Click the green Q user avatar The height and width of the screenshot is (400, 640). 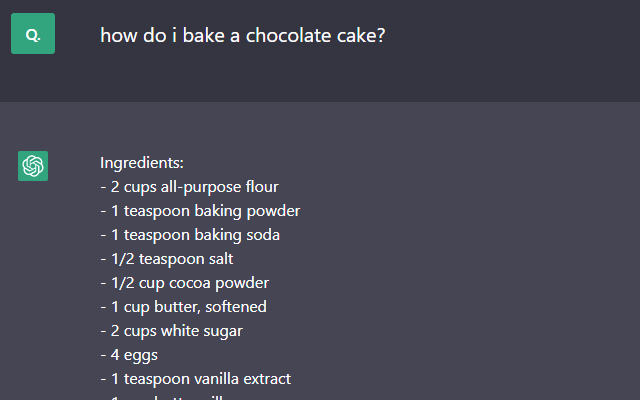33,34
